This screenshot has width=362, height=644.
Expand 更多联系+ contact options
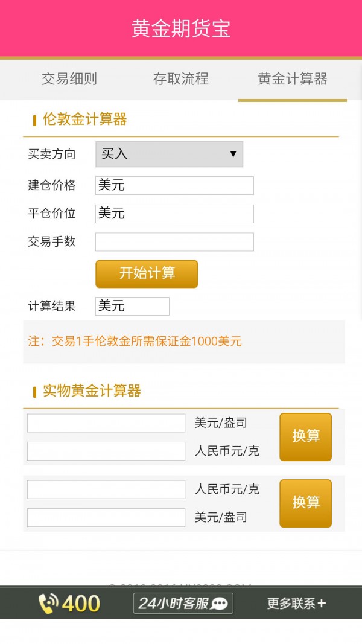296,603
